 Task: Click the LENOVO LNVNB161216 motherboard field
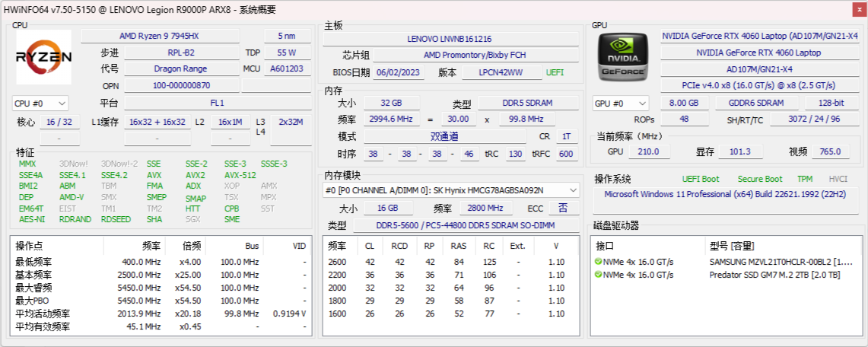(x=450, y=39)
